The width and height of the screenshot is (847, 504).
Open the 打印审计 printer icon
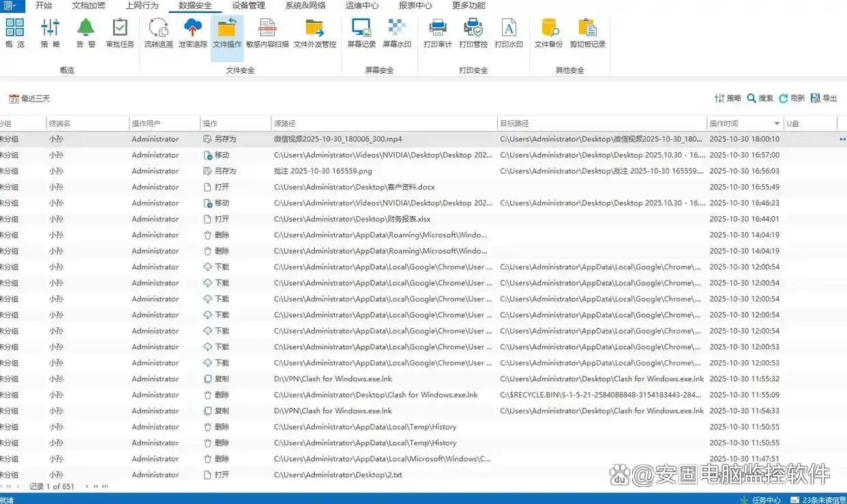coord(437,29)
